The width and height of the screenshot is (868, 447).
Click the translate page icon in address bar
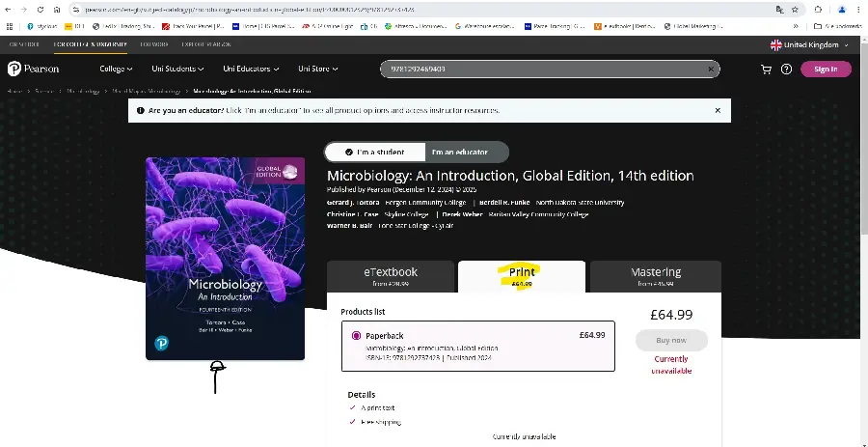(779, 10)
